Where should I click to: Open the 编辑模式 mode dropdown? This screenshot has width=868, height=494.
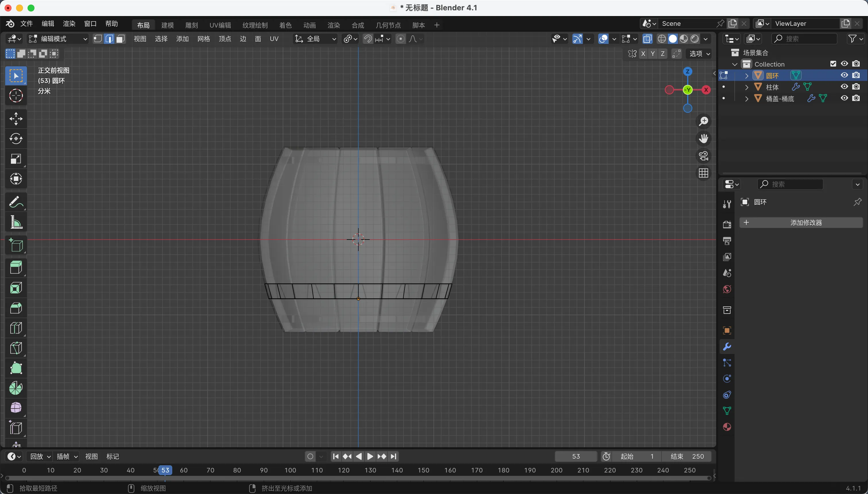tap(58, 39)
